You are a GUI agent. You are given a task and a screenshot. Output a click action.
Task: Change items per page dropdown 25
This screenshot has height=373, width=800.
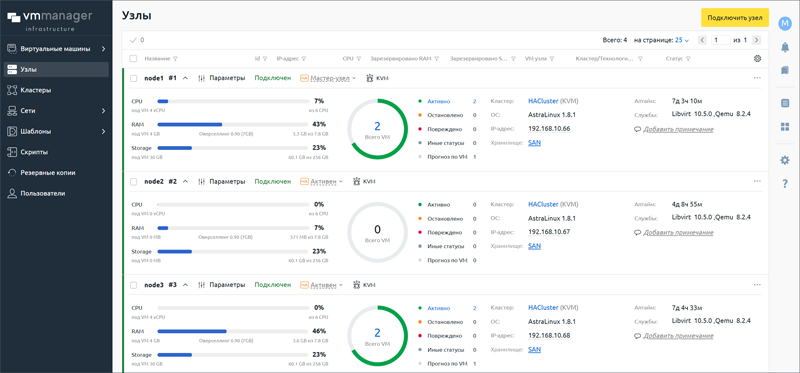[682, 40]
